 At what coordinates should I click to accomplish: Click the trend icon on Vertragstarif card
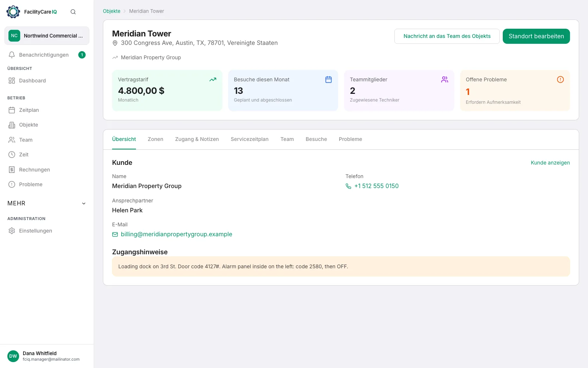pyautogui.click(x=213, y=79)
